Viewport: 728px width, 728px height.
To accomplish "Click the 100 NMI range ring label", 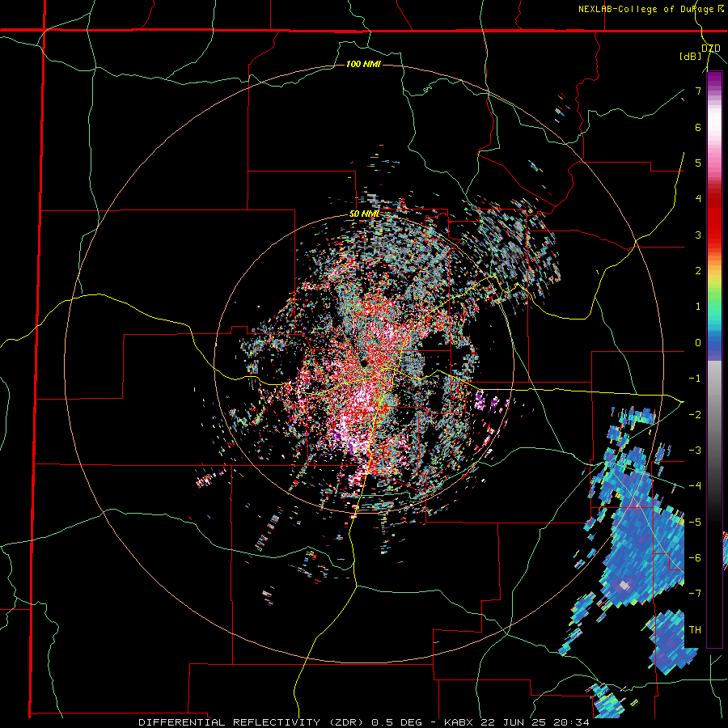I will [363, 64].
